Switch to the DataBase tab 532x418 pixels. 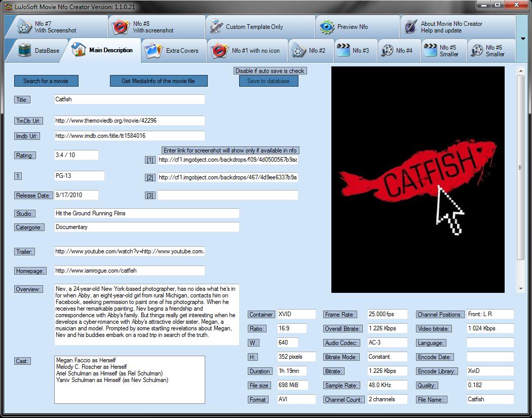[x=38, y=51]
